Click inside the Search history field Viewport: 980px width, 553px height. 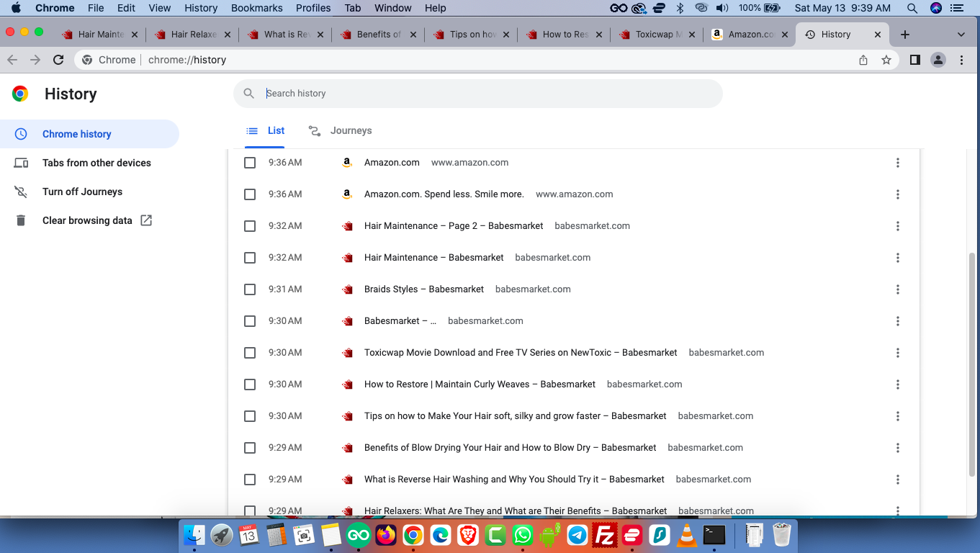point(477,93)
